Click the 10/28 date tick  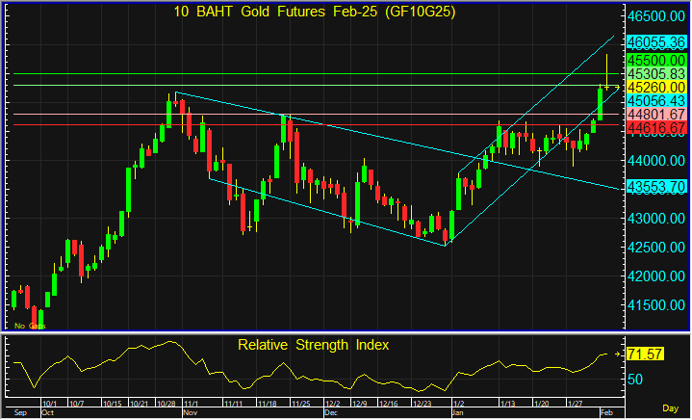tap(166, 404)
